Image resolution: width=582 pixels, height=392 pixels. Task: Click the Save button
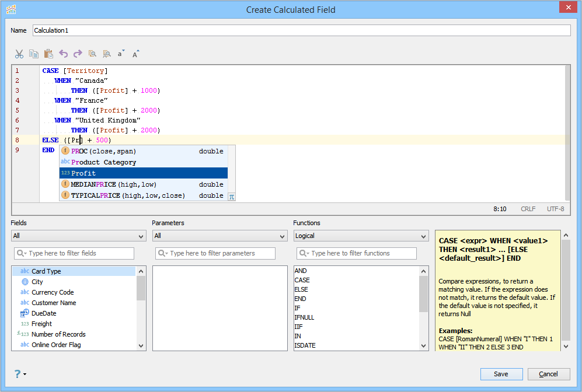(x=501, y=374)
